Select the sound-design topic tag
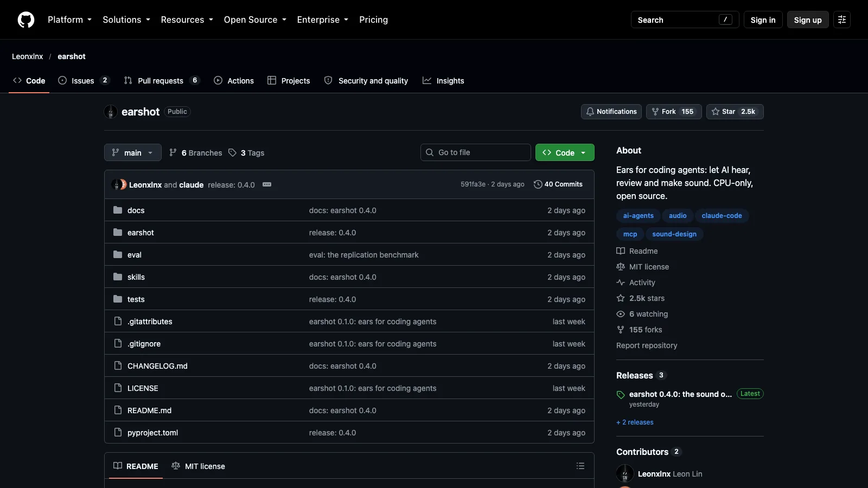This screenshot has width=868, height=488. 674,234
